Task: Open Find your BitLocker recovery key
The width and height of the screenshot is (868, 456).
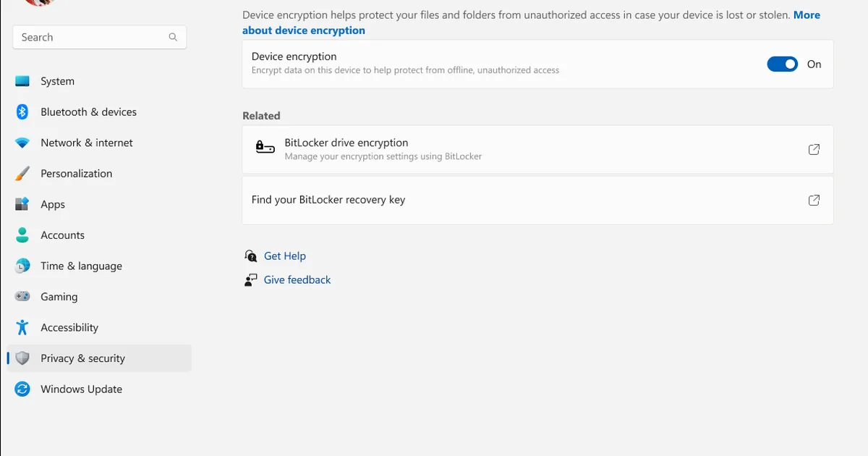Action: click(x=537, y=200)
